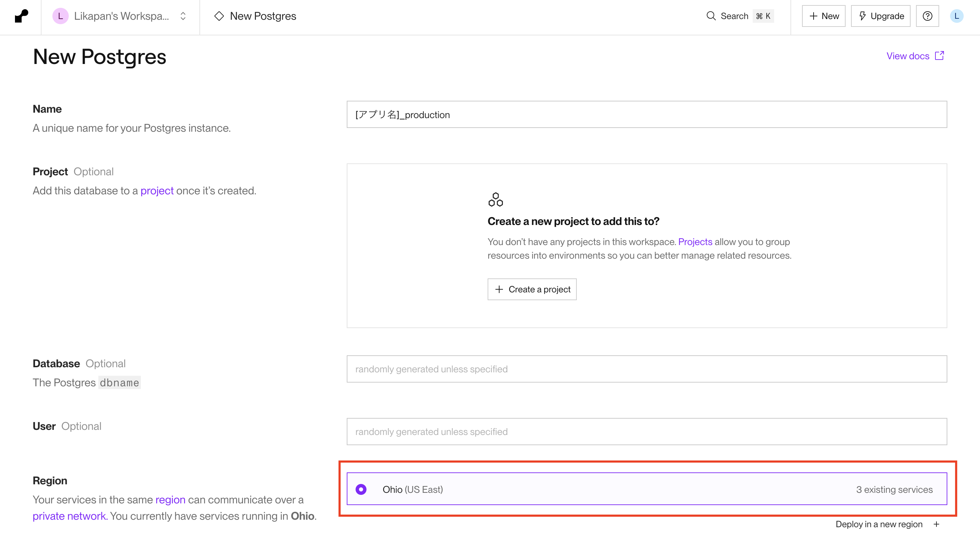Expand the workspace switcher chevrons
This screenshot has width=980, height=550.
pyautogui.click(x=183, y=16)
